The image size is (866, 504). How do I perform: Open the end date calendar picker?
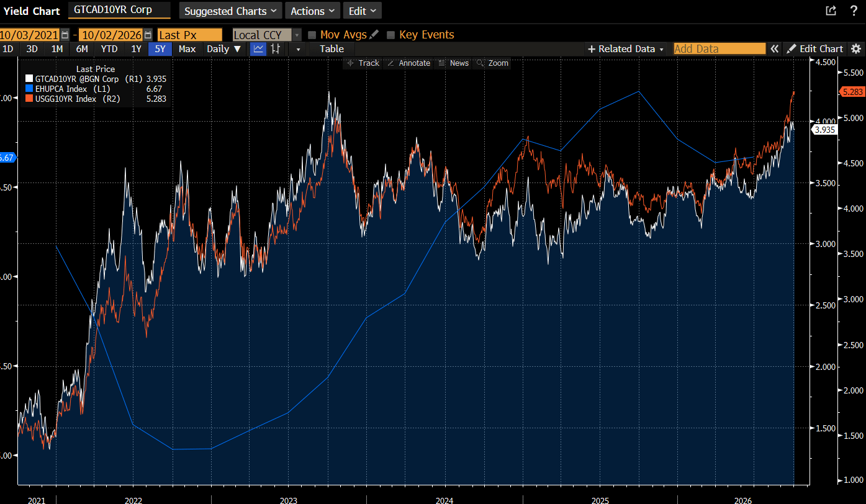(x=148, y=35)
